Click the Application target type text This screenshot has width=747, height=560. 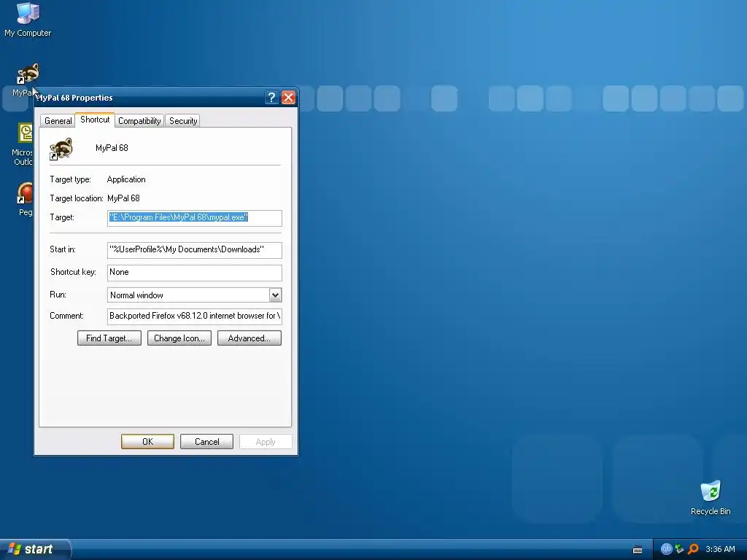(x=126, y=179)
